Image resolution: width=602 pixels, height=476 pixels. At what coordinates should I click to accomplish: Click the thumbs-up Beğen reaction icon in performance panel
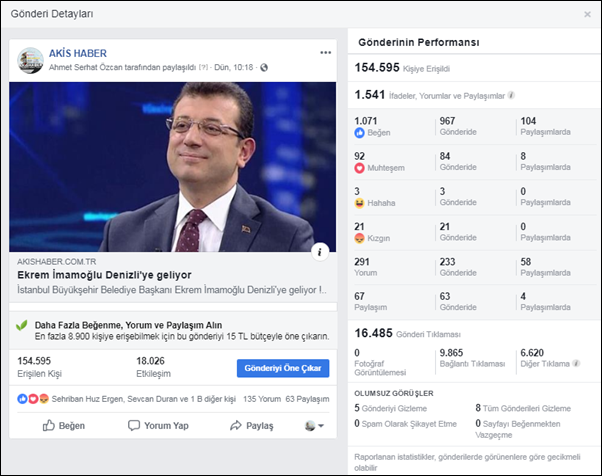359,133
